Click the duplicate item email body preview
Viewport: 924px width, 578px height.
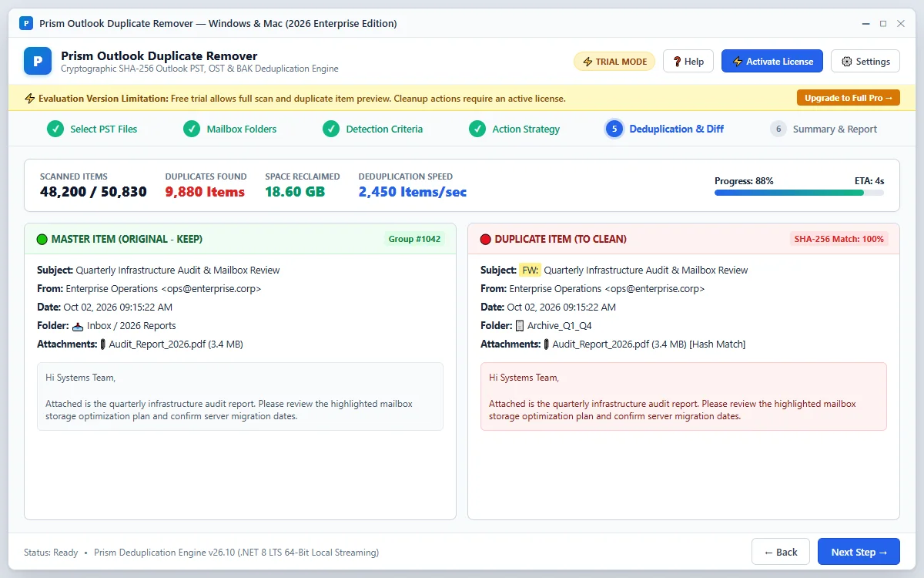click(x=684, y=396)
